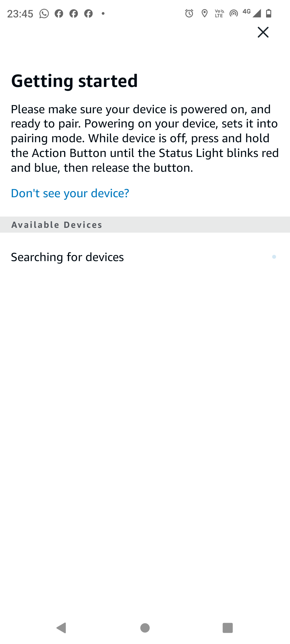Tap the VoLTE status icon
Image resolution: width=290 pixels, height=644 pixels.
coord(219,13)
